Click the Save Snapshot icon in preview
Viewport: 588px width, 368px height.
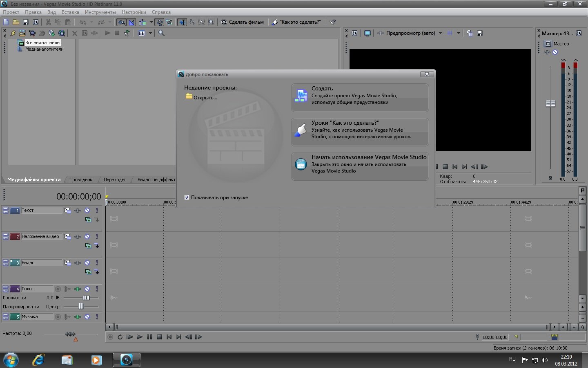coord(480,33)
